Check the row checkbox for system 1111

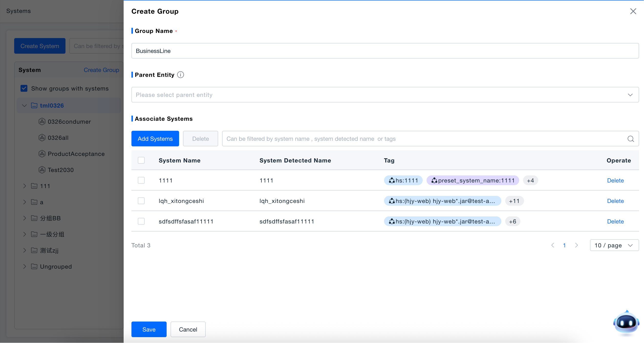(x=141, y=180)
